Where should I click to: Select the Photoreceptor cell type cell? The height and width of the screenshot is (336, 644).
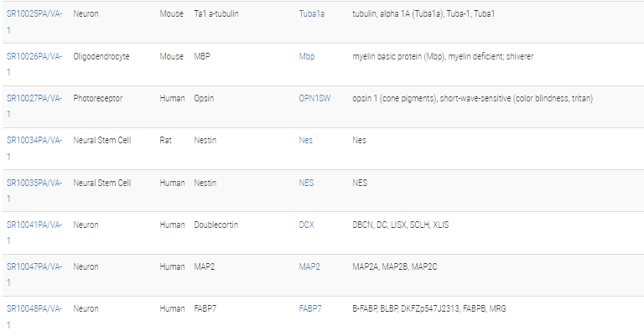98,98
